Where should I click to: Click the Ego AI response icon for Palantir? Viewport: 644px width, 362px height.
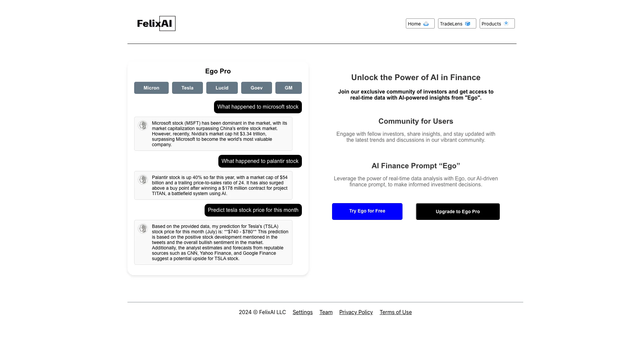143,179
